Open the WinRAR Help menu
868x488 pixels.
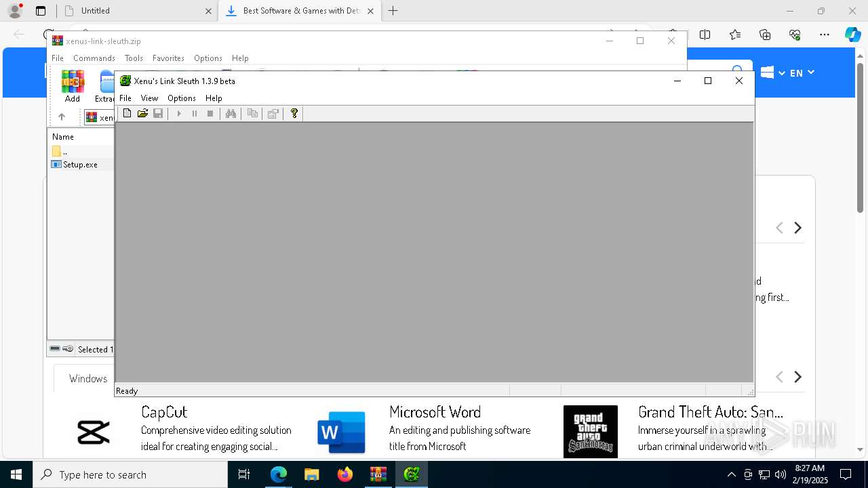pyautogui.click(x=240, y=58)
